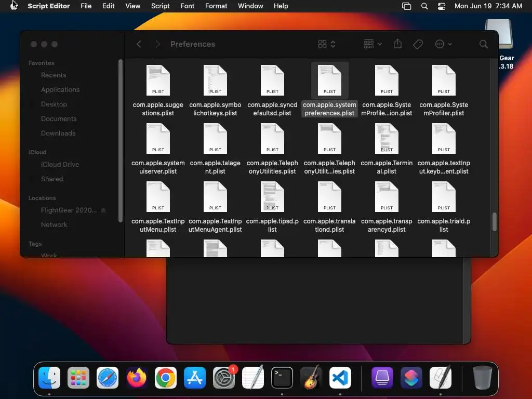Open Spotlight search in menu bar
The width and height of the screenshot is (532, 399).
tap(424, 6)
